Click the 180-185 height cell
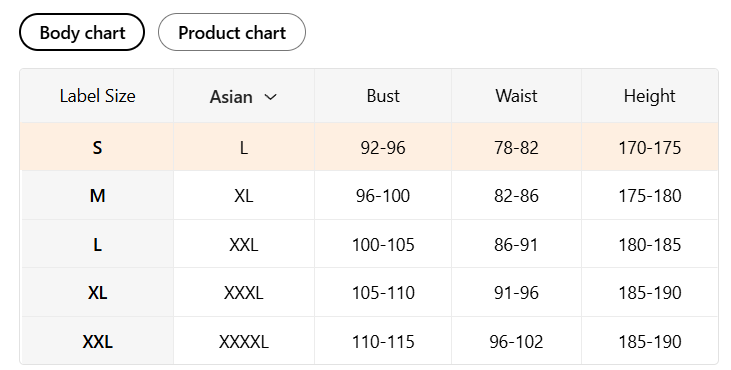 (649, 244)
